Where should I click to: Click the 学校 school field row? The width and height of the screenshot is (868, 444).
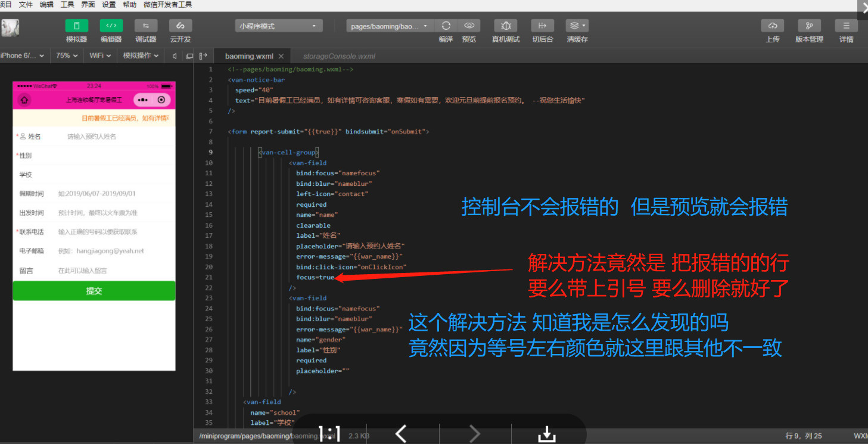[x=94, y=175]
